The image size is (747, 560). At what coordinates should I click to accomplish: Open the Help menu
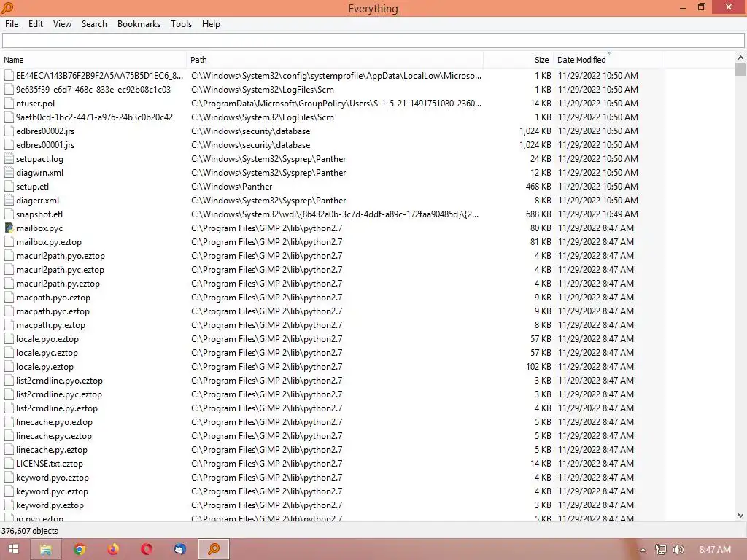tap(211, 24)
